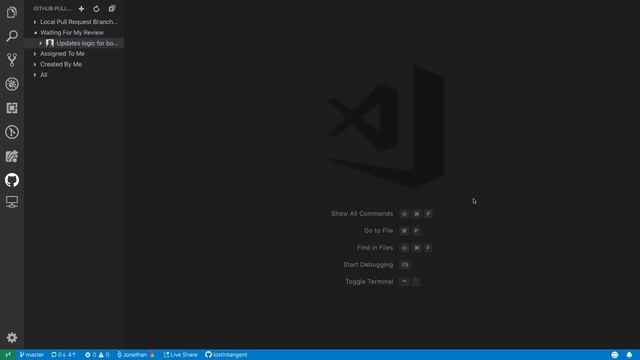Open the Remote Explorer monitor icon
Screen dimensions: 640x360
pos(12,202)
